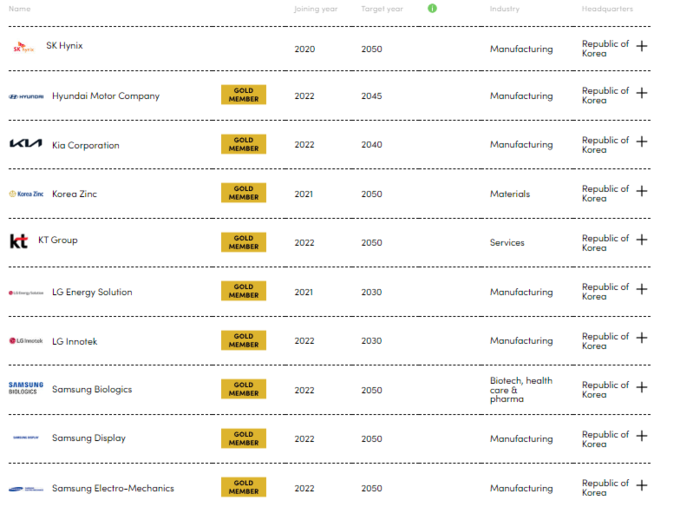This screenshot has height=507, width=680.
Task: Expand LG Innotek row with plus
Action: [642, 337]
